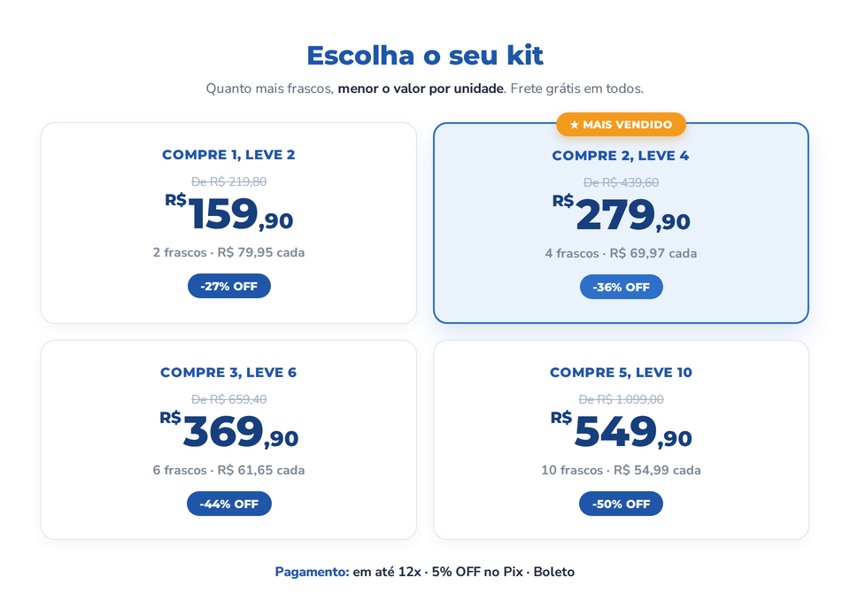Click the 4 frascos R$ 69,97 cada text
850x616 pixels.
(x=621, y=253)
